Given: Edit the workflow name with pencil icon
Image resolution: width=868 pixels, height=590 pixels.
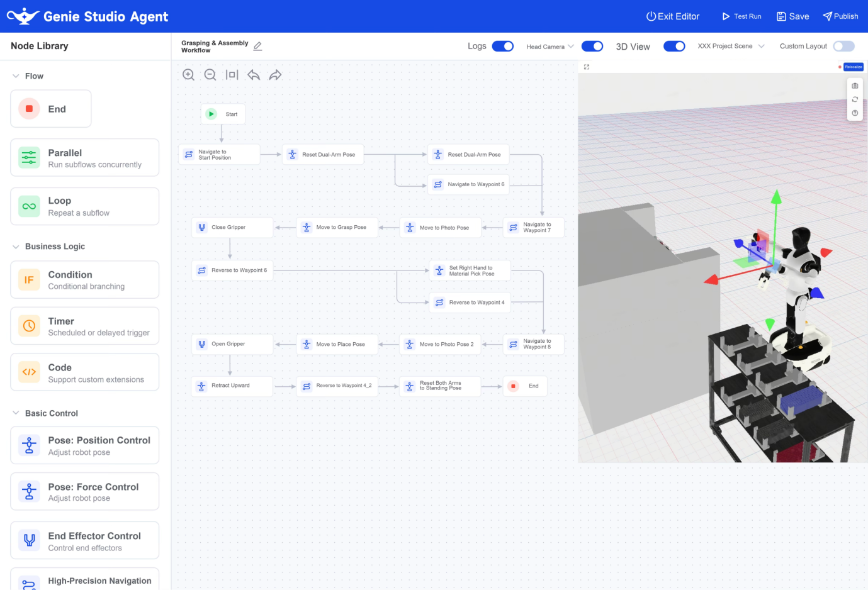Looking at the screenshot, I should pyautogui.click(x=257, y=47).
